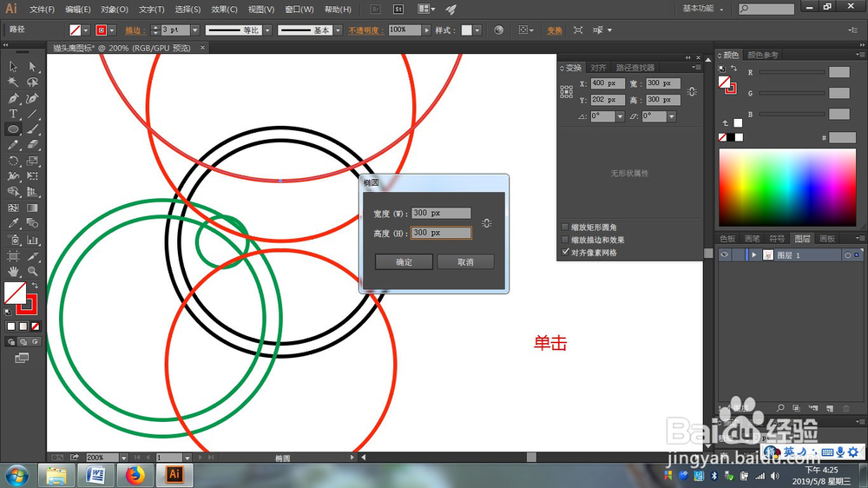Viewport: 868px width, 488px height.
Task: Select the Eraser tool
Action: pos(33,145)
